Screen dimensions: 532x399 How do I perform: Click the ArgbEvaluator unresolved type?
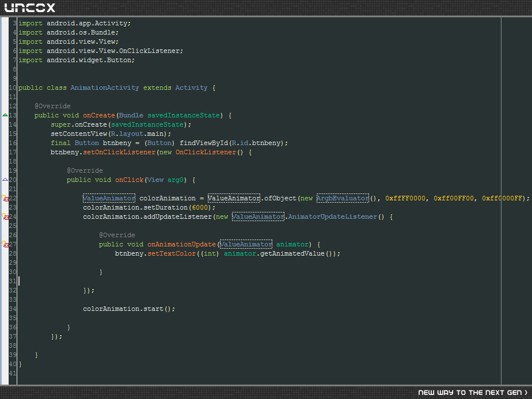(x=343, y=198)
